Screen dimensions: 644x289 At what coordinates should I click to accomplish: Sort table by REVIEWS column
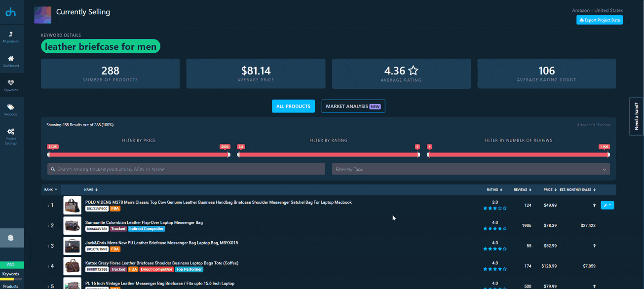(x=523, y=189)
